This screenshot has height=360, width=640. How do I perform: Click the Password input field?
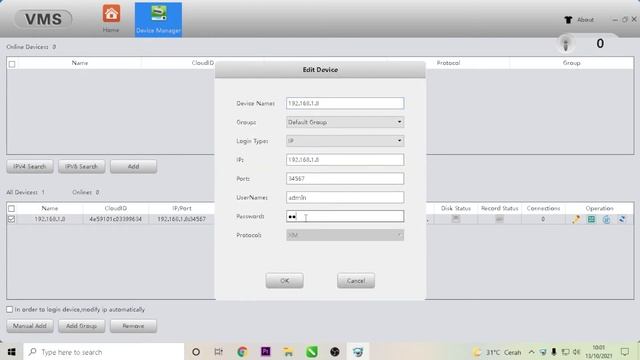(345, 216)
